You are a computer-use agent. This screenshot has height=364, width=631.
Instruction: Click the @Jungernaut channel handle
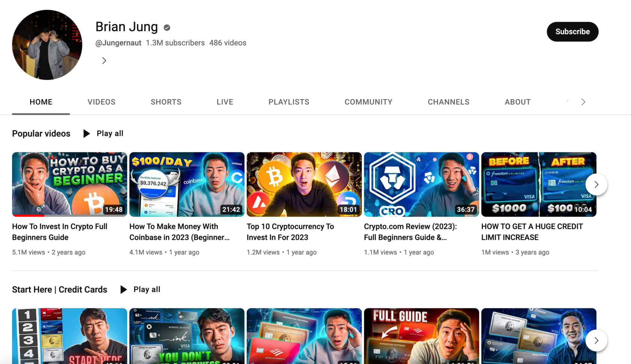pyautogui.click(x=118, y=43)
